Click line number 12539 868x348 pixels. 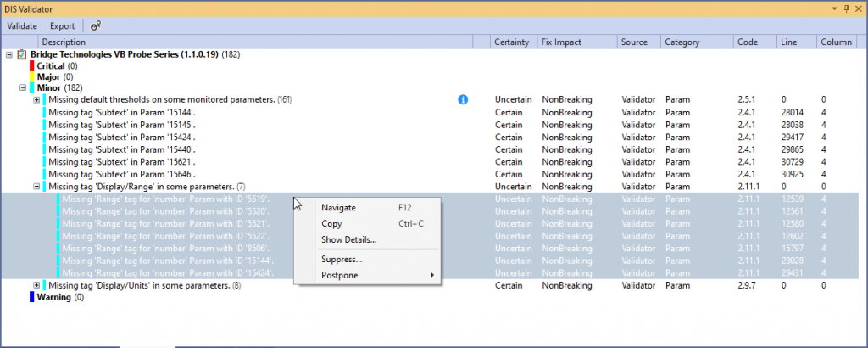click(793, 199)
